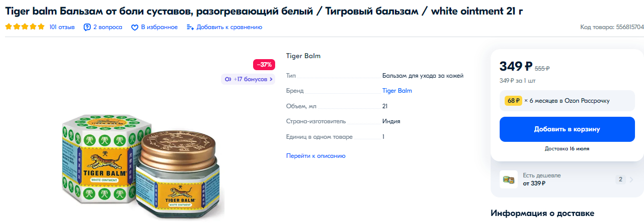Click the bonus points icon

(228, 79)
